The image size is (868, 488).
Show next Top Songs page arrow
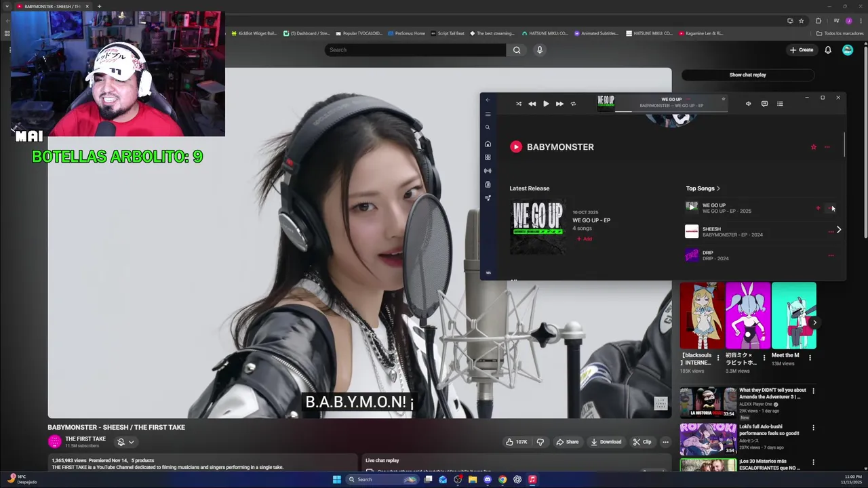coord(839,230)
